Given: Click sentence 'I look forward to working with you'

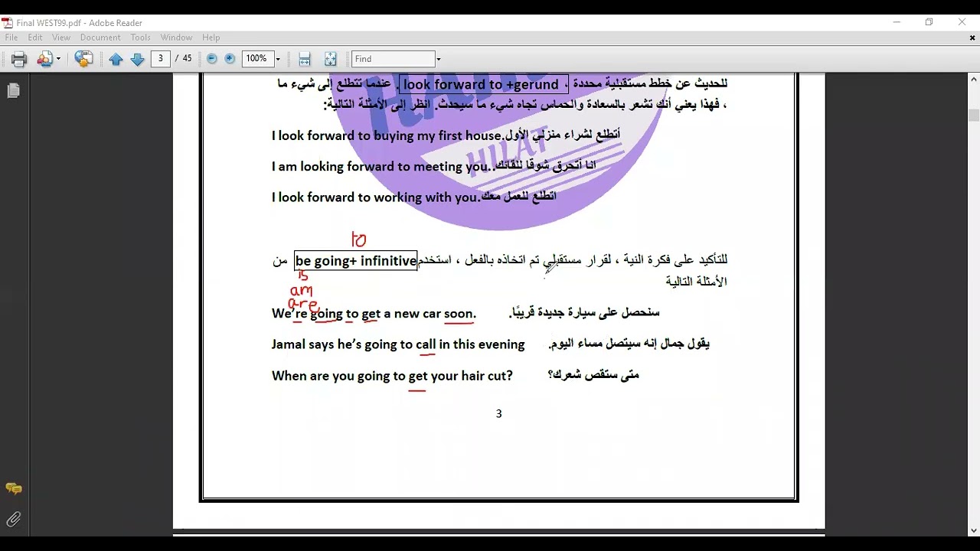Looking at the screenshot, I should click(375, 197).
